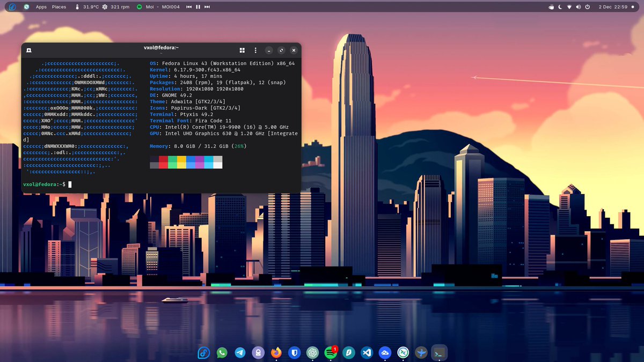Open ChatGPT from the dock
Viewport: 644px width, 362px height.
pos(312,352)
